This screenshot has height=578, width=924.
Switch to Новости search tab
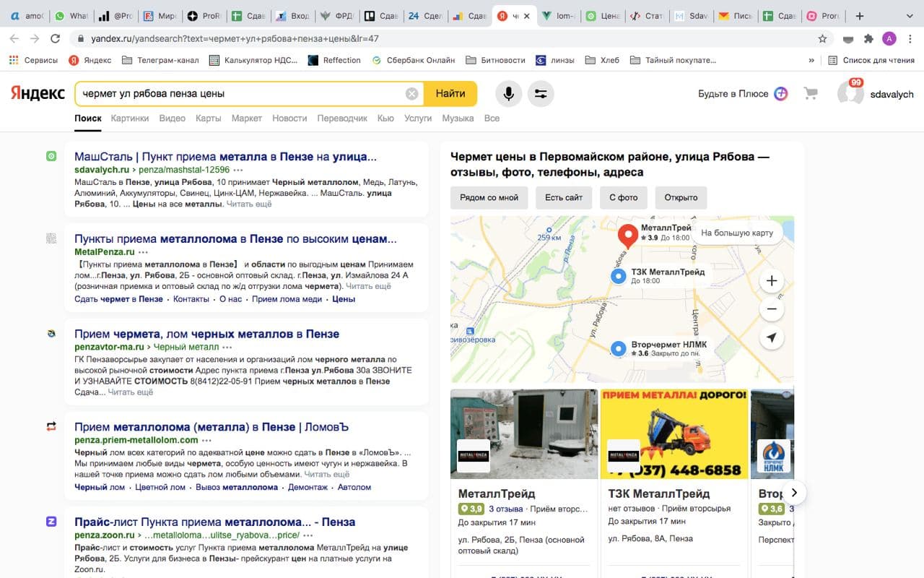(289, 118)
